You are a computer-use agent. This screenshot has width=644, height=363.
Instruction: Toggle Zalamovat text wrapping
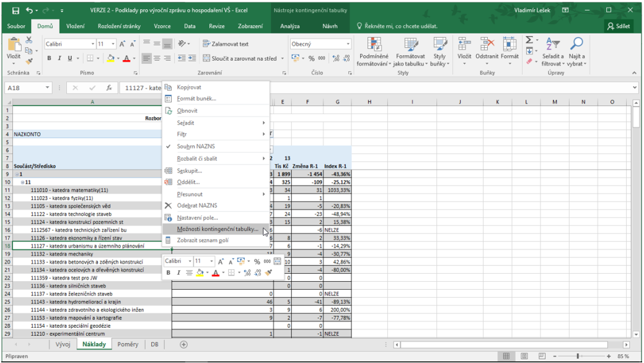[226, 44]
